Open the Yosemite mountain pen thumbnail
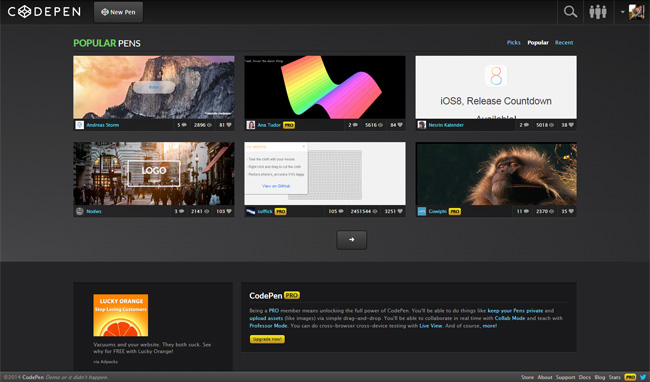The width and height of the screenshot is (650, 382). [x=154, y=87]
